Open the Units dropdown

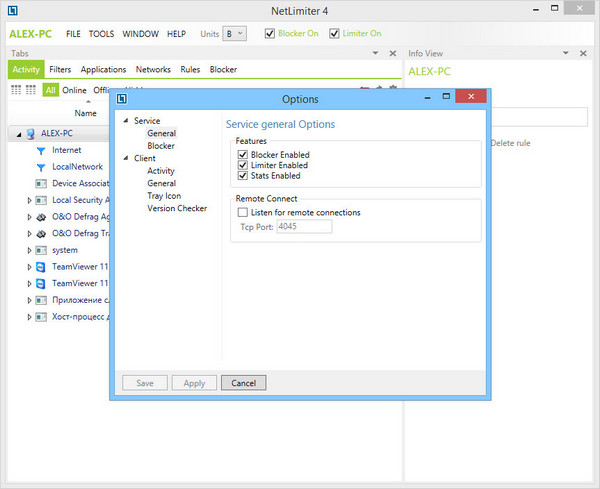click(235, 33)
